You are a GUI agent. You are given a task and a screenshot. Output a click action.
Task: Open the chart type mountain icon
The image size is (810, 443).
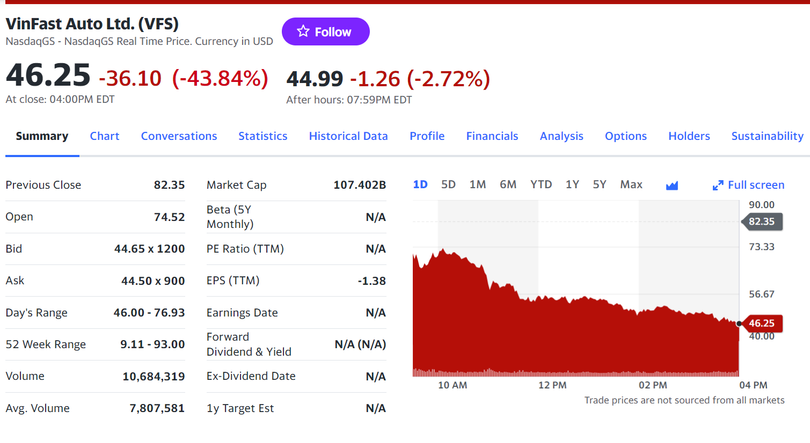pos(672,185)
